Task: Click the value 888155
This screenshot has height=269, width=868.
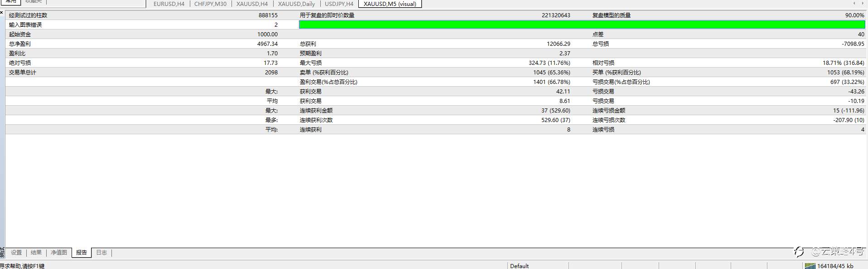Action: (268, 15)
